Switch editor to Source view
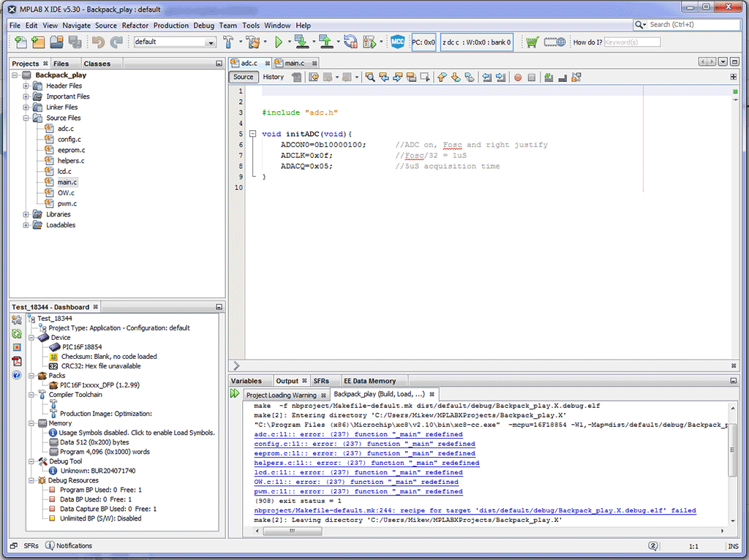749x560 pixels. (x=243, y=77)
